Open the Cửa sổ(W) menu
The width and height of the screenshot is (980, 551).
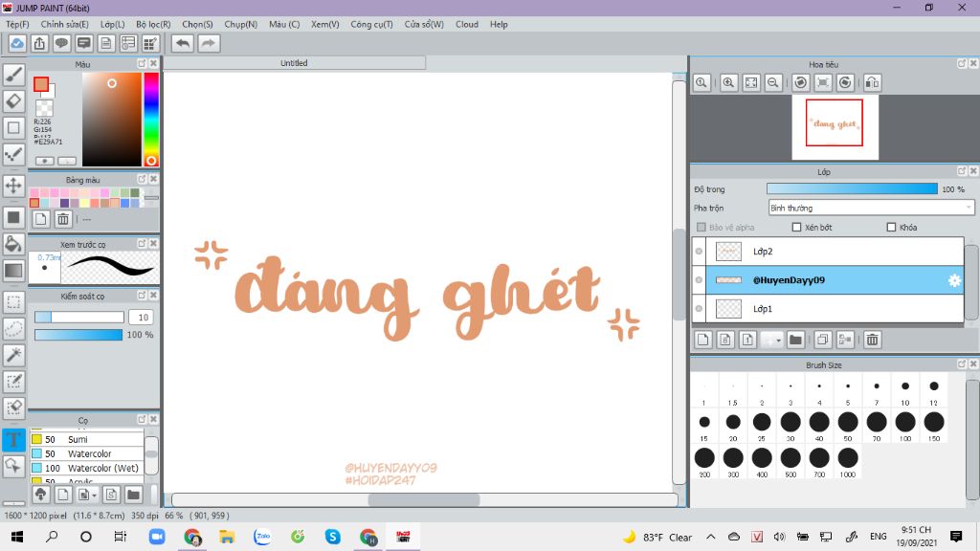click(x=424, y=24)
